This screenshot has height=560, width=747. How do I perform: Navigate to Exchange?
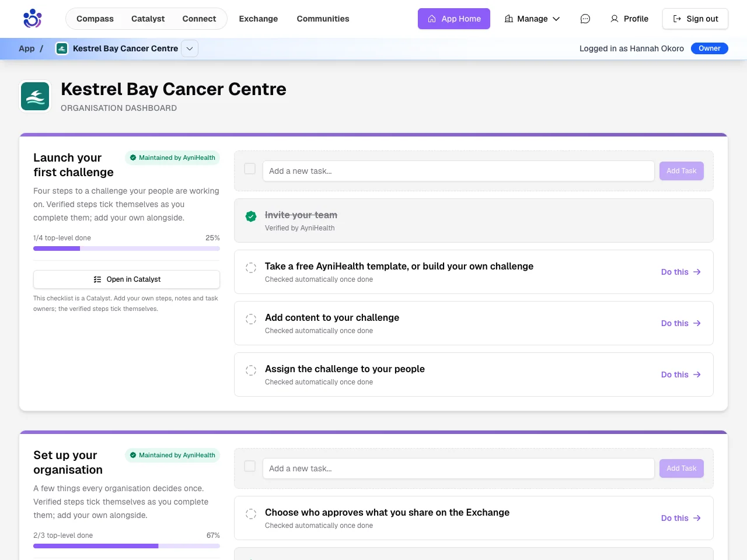tap(259, 19)
